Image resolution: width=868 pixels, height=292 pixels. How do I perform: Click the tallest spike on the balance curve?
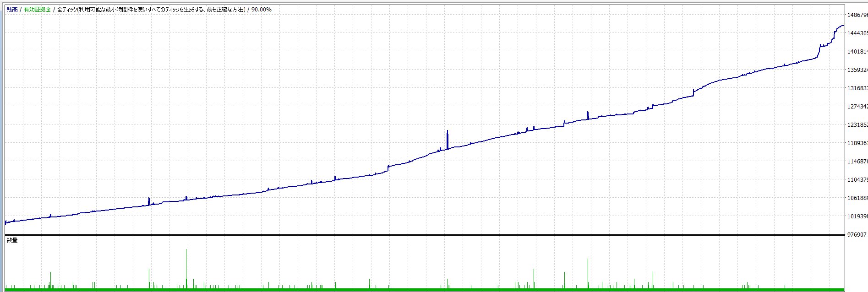[448, 140]
